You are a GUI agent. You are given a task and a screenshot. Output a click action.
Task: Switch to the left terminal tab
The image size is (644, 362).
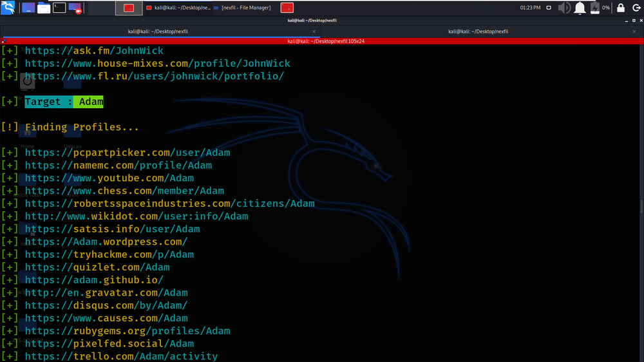[158, 31]
